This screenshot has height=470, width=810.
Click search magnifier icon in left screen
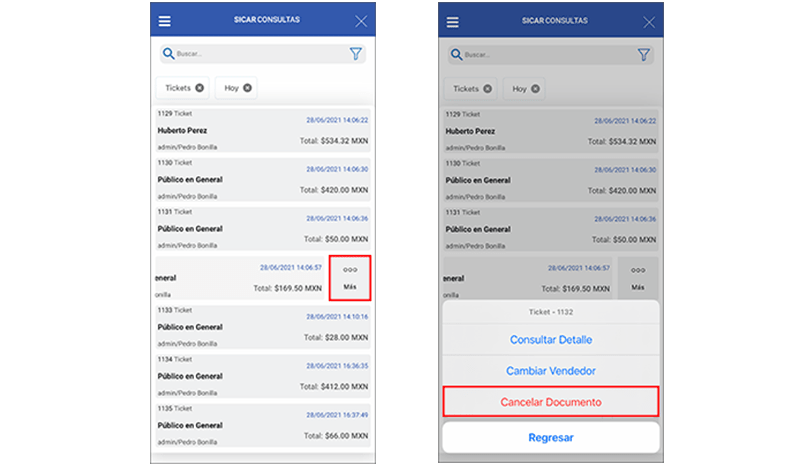168,54
